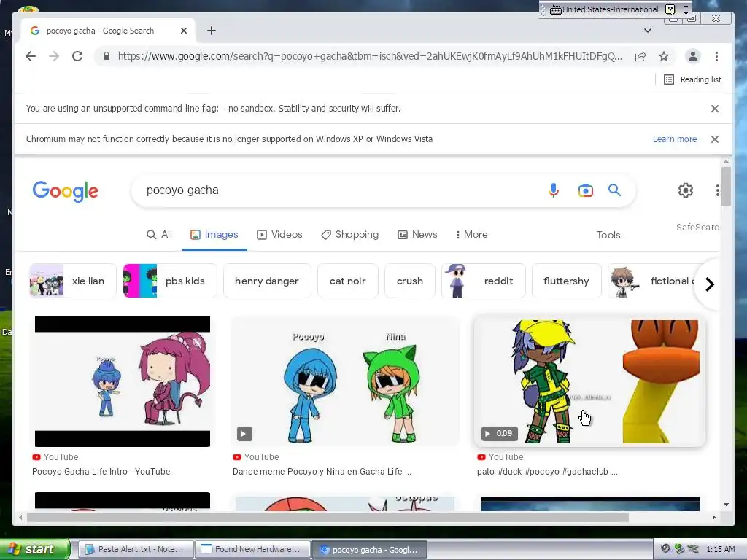The height and width of the screenshot is (560, 747).
Task: Switch to Found New Hardware taskbar item
Action: (252, 549)
